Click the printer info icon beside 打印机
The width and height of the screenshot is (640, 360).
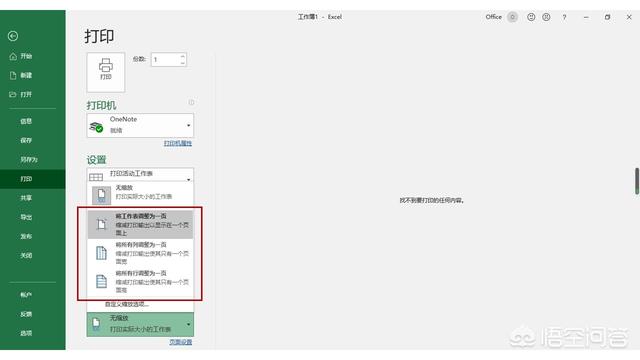tap(191, 102)
